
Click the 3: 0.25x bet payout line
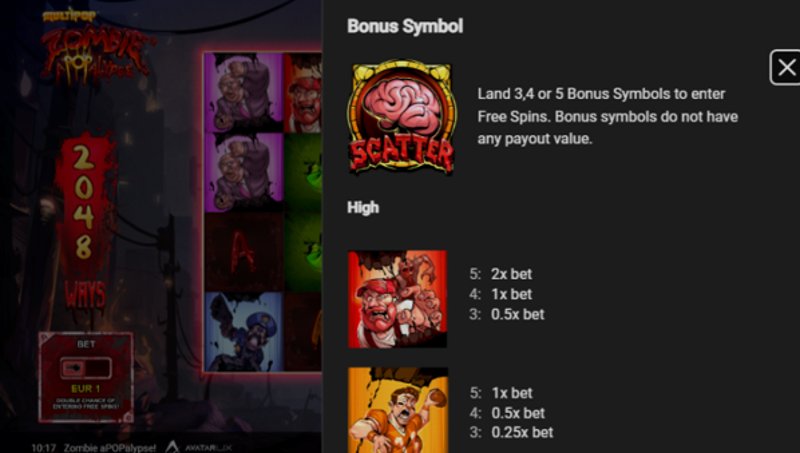[511, 433]
